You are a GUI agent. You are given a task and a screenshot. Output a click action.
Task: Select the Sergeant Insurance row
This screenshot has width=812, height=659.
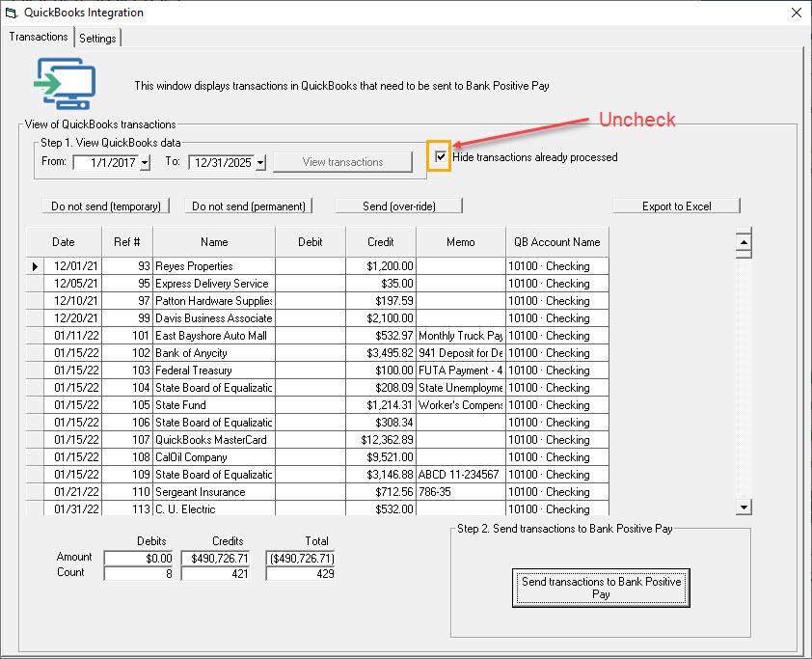pyautogui.click(x=317, y=492)
